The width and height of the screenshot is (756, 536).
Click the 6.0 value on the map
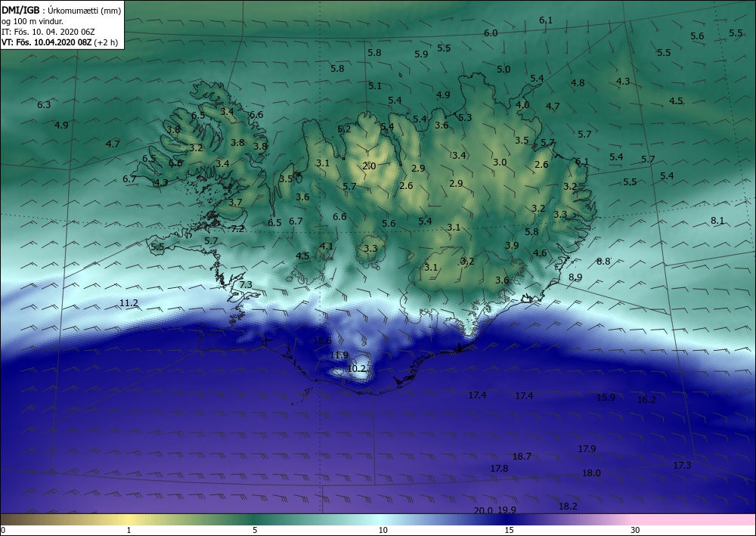point(491,33)
